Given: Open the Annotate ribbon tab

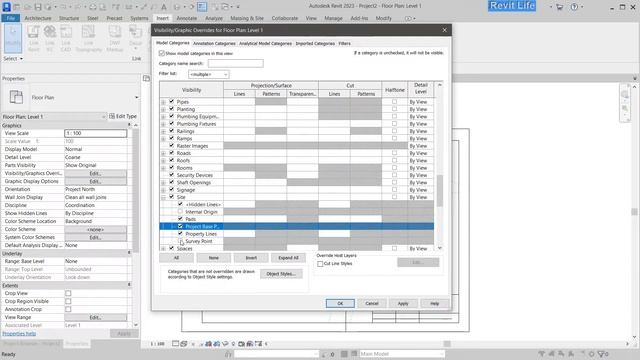Looking at the screenshot, I should tap(187, 18).
